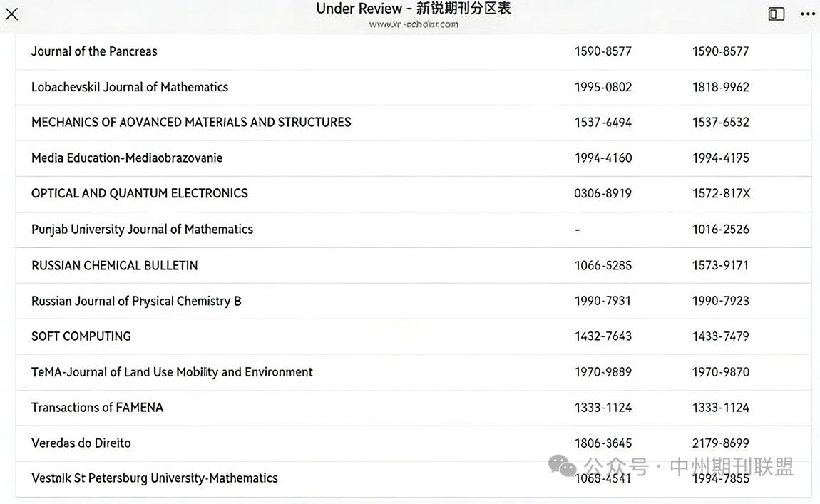Select Russian Journal of Physical Chemistry B
820x504 pixels.
coord(135,301)
